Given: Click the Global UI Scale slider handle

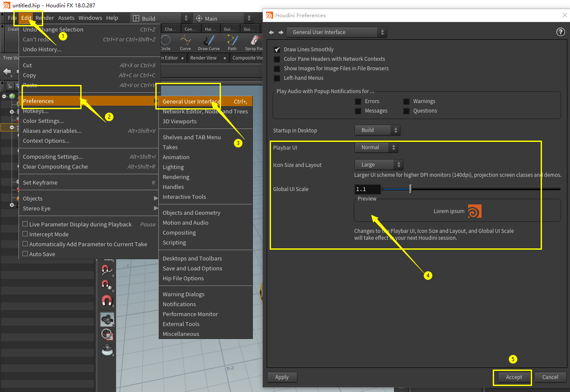Looking at the screenshot, I should point(410,189).
